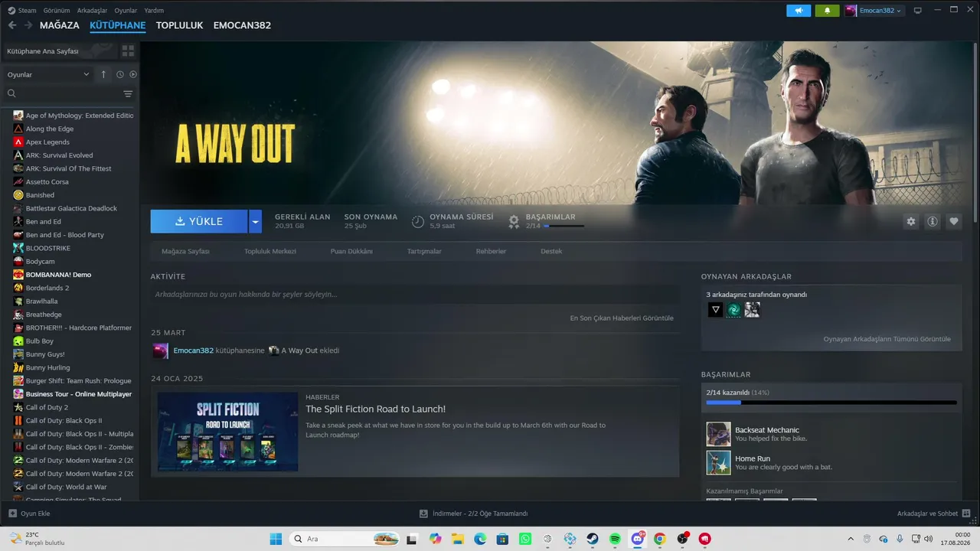Screen dimensions: 980x551
Task: Open the second friend avatar, green swirl
Action: point(733,310)
